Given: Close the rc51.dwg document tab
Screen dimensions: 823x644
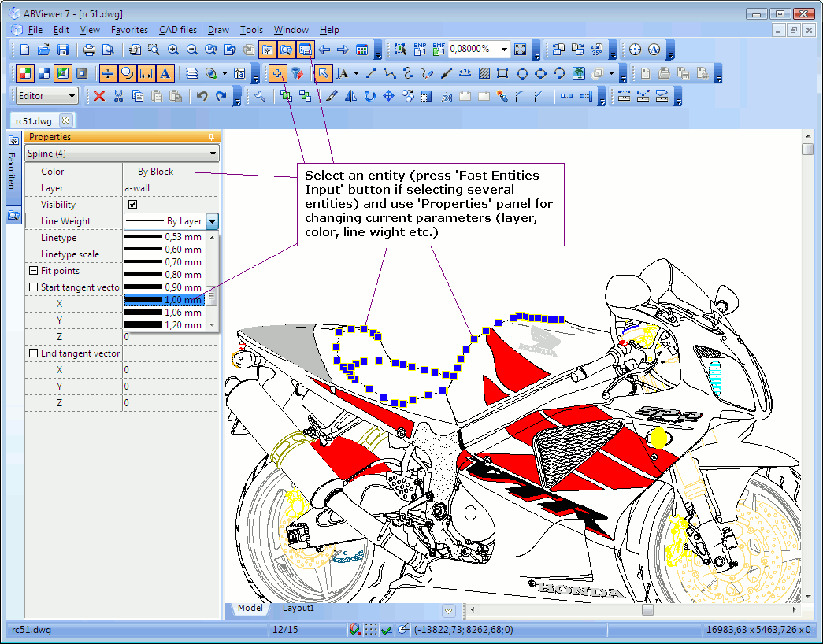Looking at the screenshot, I should click(x=65, y=120).
